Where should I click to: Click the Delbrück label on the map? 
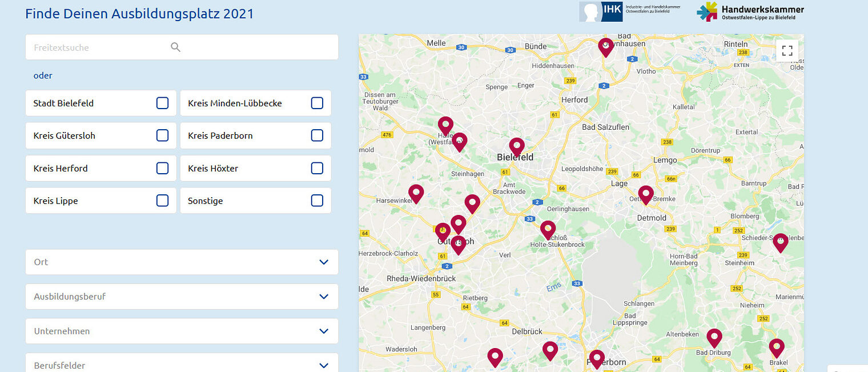(527, 331)
